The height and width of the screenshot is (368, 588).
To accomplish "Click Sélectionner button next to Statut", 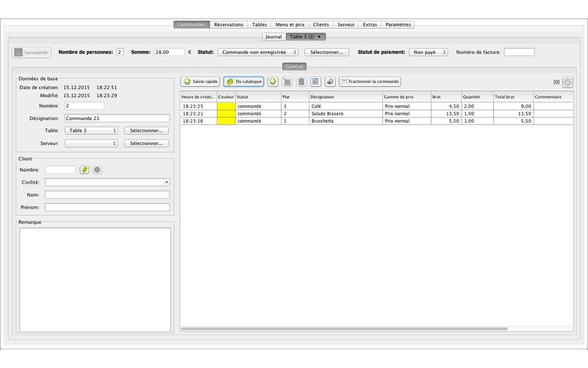I will point(326,52).
